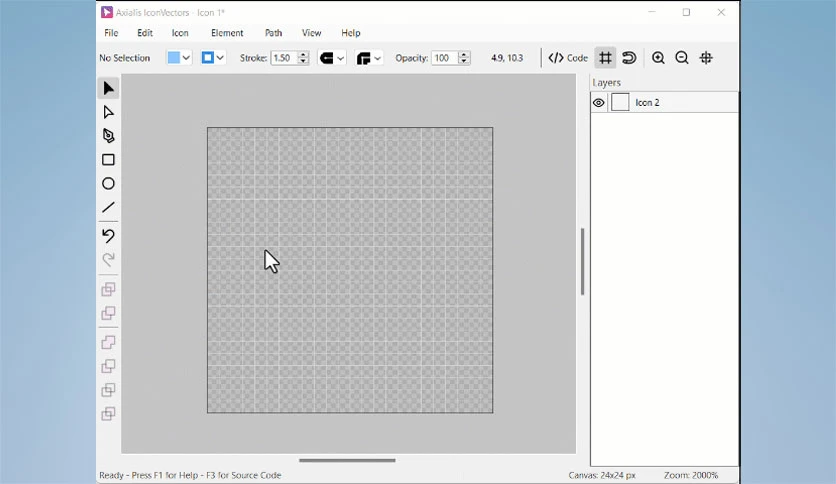Click the Redo icon
The width and height of the screenshot is (836, 484).
pos(108,260)
